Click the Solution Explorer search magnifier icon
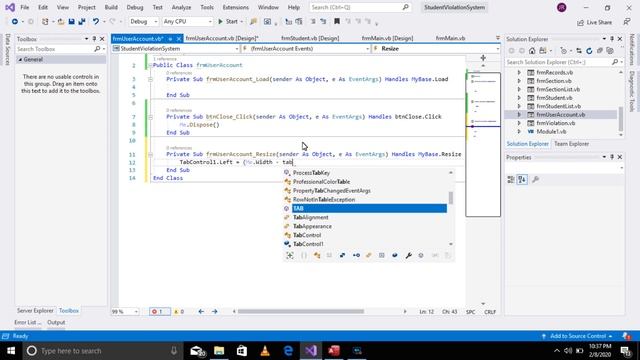Viewport: 640px width, 360px height. [615, 62]
